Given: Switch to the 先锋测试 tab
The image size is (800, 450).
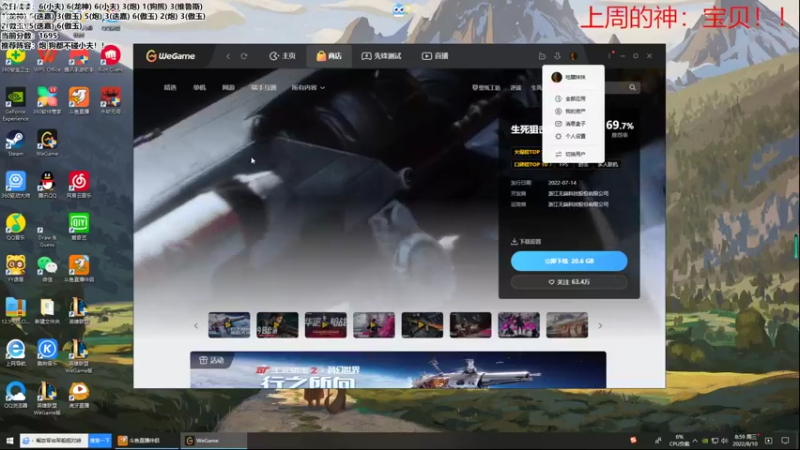Looking at the screenshot, I should tap(381, 56).
